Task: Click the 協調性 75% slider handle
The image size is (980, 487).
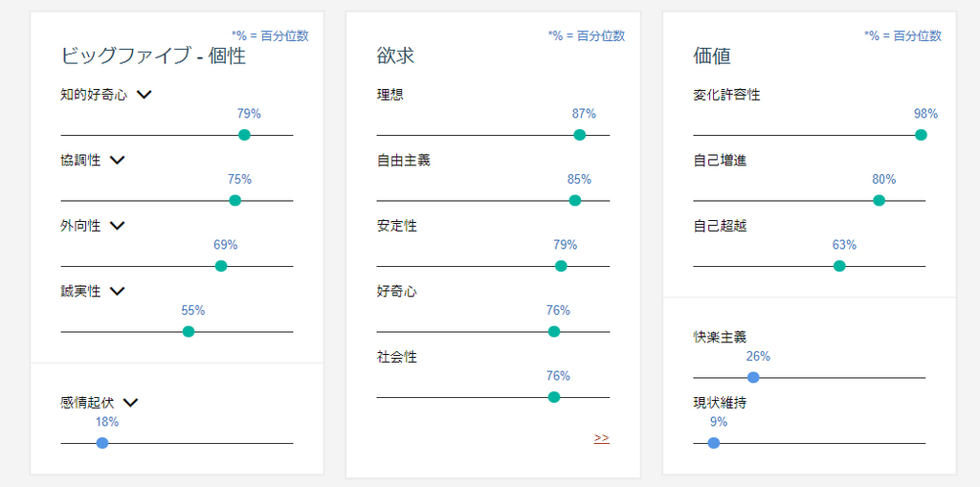Action: (x=235, y=201)
